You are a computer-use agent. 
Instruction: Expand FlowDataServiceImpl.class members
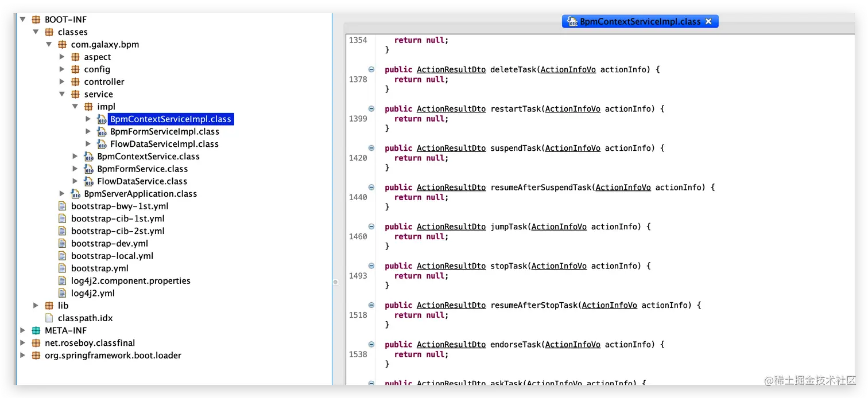[88, 144]
